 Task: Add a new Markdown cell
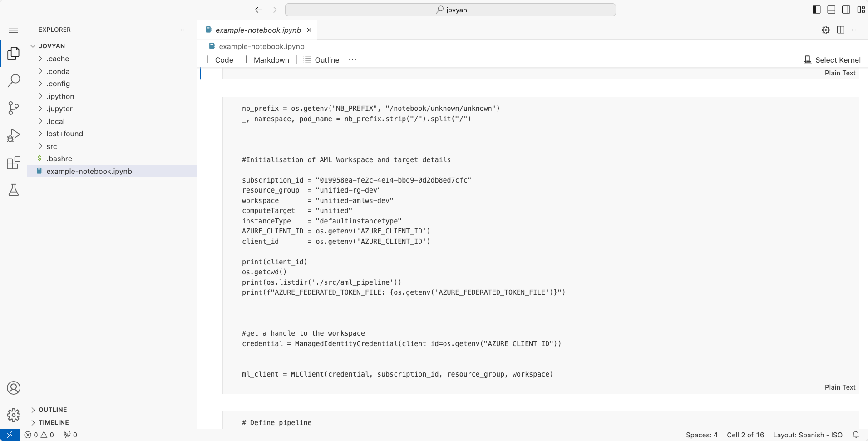tap(266, 60)
